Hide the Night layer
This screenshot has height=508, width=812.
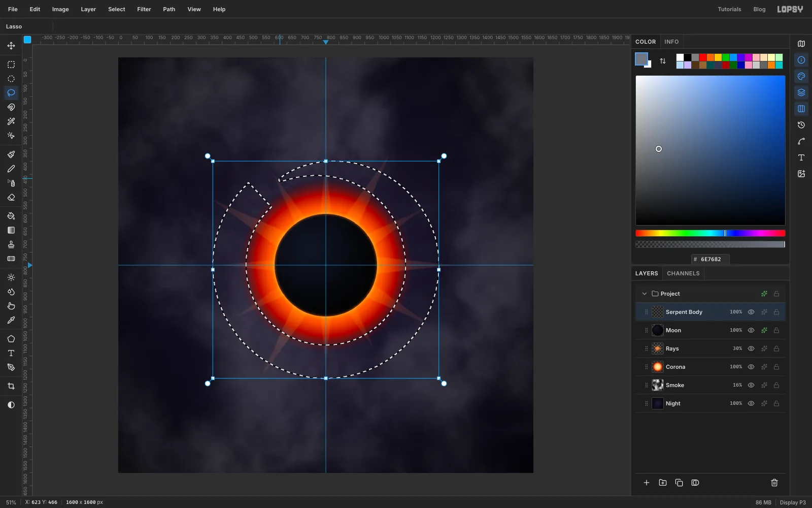[751, 403]
